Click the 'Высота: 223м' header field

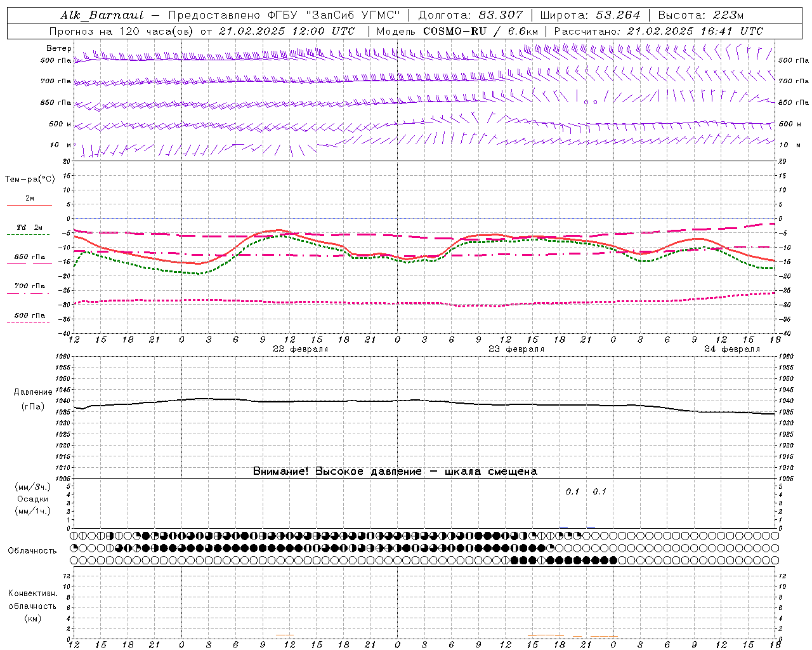coord(701,15)
